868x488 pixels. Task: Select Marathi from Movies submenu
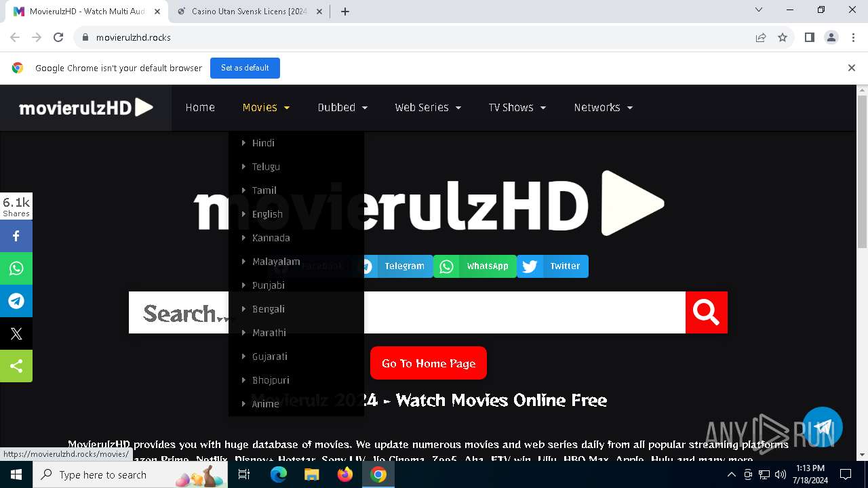296,333
